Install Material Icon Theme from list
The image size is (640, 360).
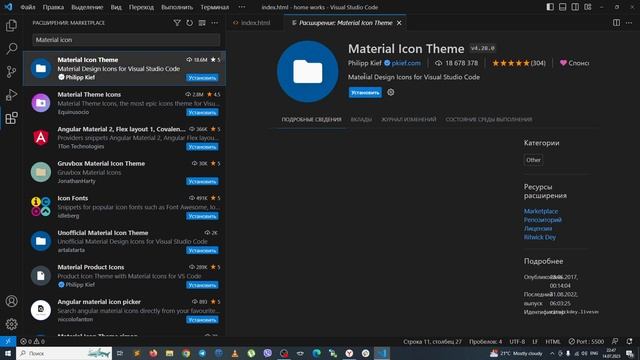(202, 78)
